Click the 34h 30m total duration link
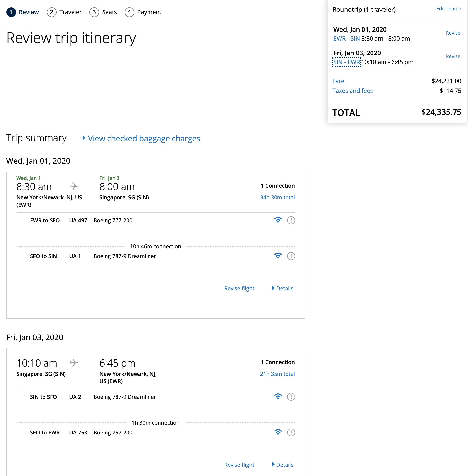This screenshot has width=468, height=476. click(277, 197)
